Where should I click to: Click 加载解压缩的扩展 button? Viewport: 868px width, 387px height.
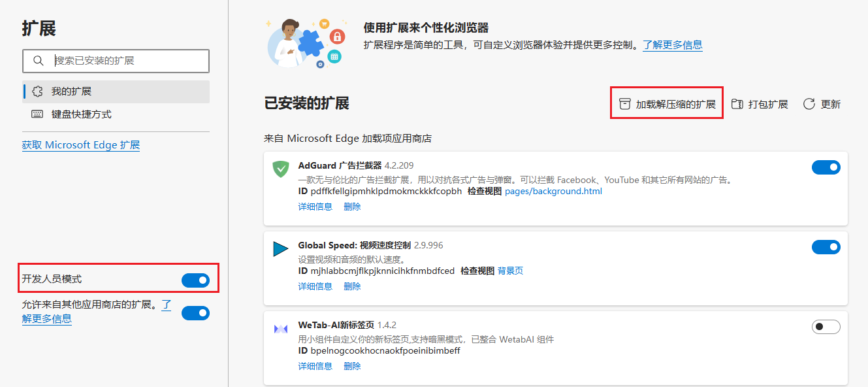click(667, 104)
